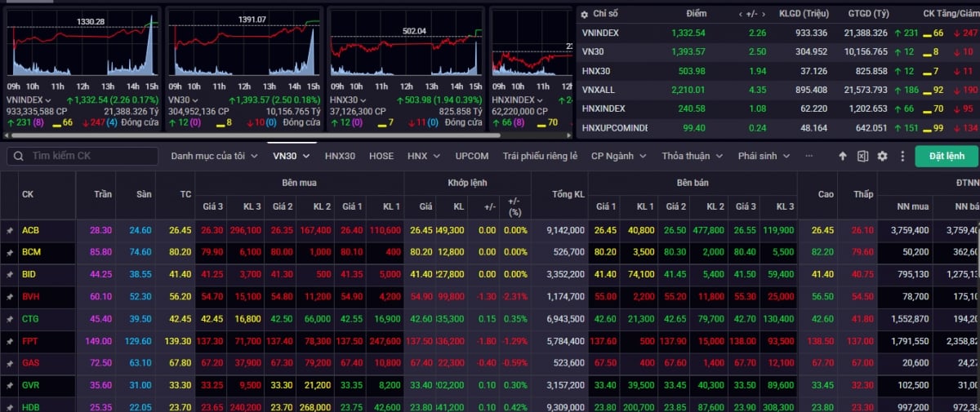Click the previous arrow next to +/-
This screenshot has width=980, height=412.
[x=742, y=14]
